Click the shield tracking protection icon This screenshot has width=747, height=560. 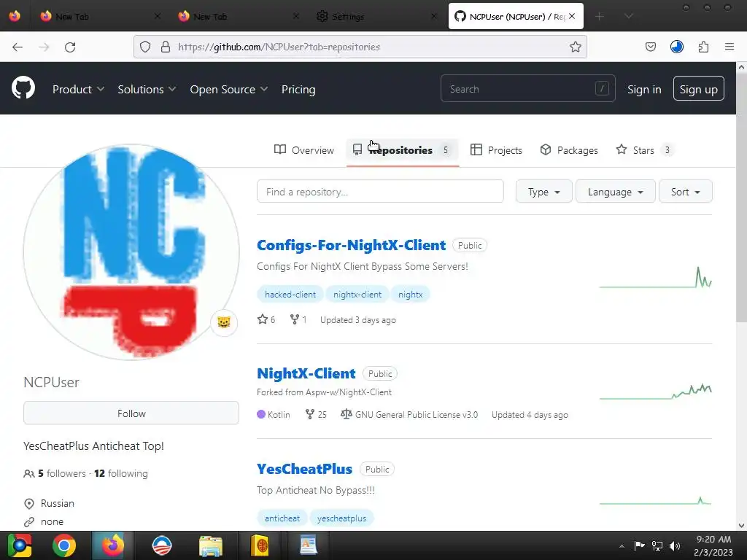click(145, 47)
